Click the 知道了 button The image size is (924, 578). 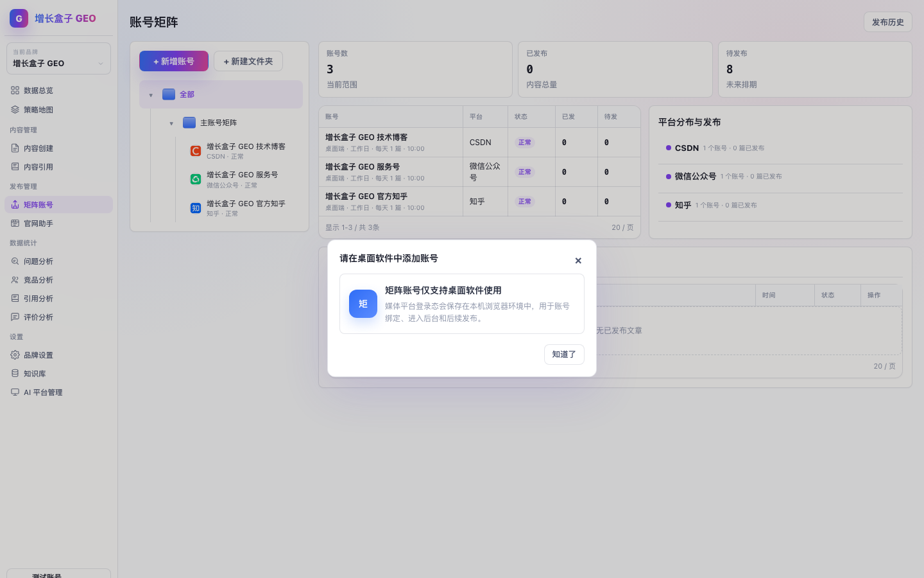564,355
